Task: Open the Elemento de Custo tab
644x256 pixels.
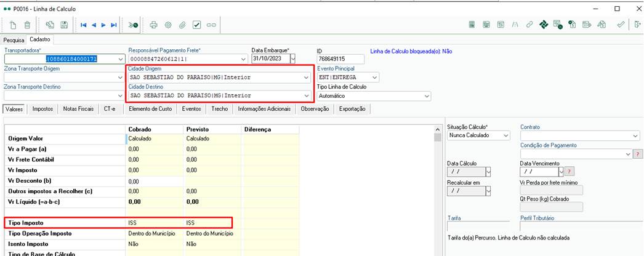Action: click(150, 109)
